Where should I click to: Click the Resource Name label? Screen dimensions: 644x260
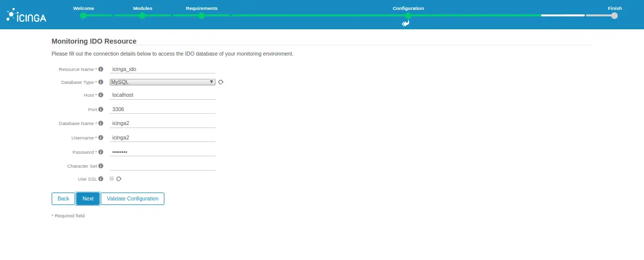(x=77, y=69)
